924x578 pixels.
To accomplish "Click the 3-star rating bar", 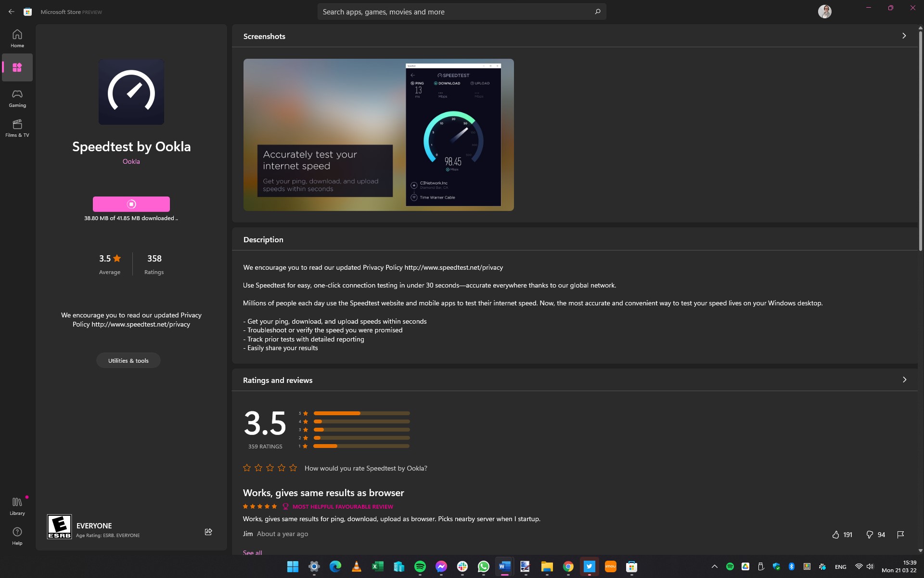I will tap(361, 430).
